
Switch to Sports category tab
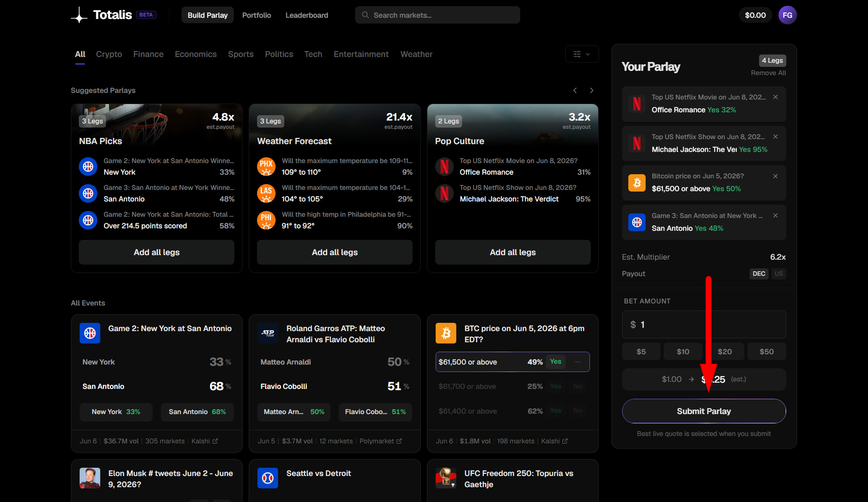tap(241, 54)
